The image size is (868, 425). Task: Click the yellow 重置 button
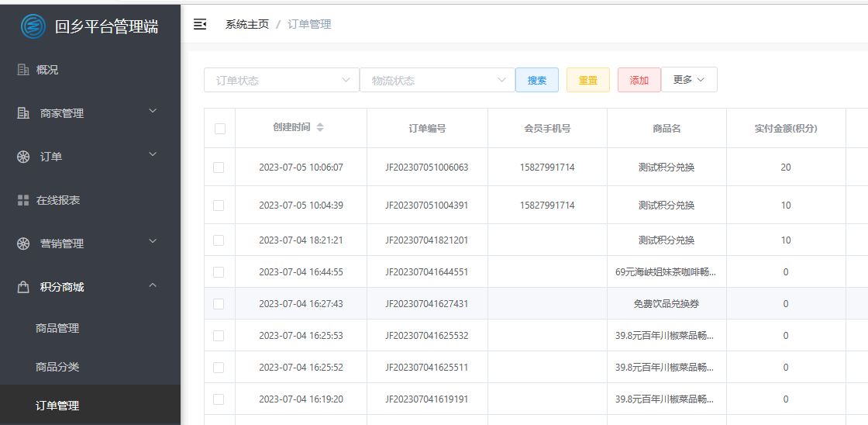click(x=588, y=80)
